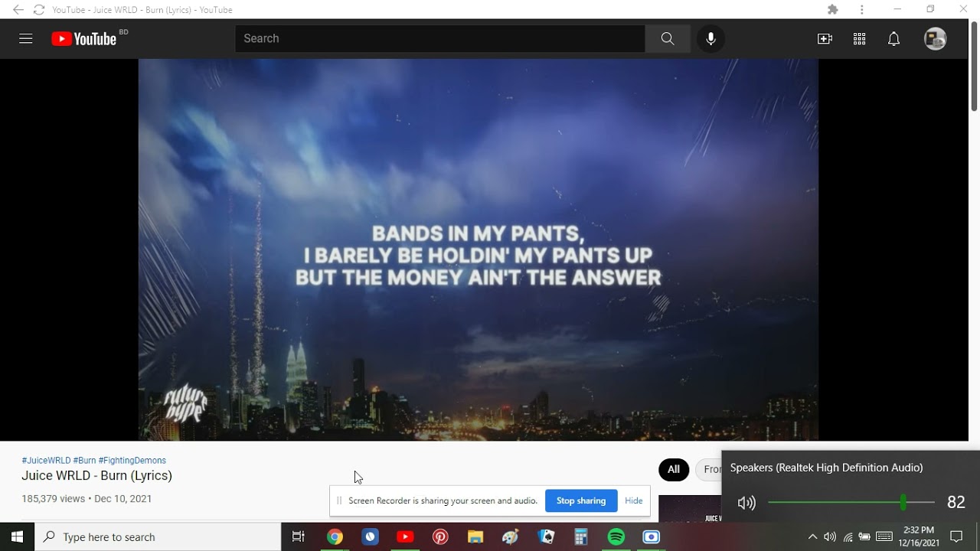
Task: Mute speakers in volume flyout
Action: click(x=746, y=503)
